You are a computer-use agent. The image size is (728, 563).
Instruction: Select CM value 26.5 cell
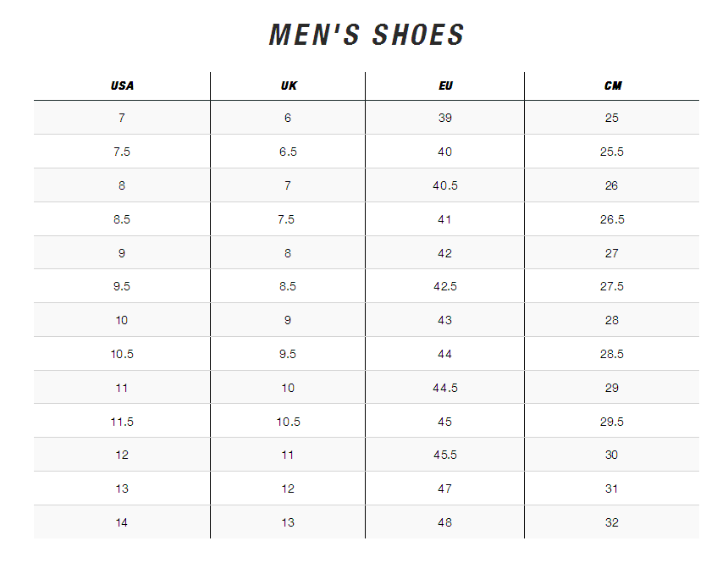[x=612, y=219]
